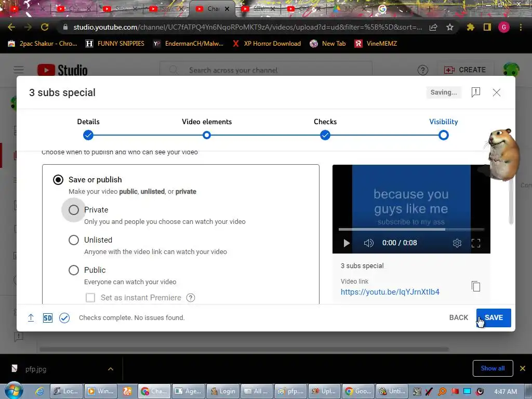Open preview player settings gear
Viewport: 532px width, 399px height.
click(x=457, y=243)
